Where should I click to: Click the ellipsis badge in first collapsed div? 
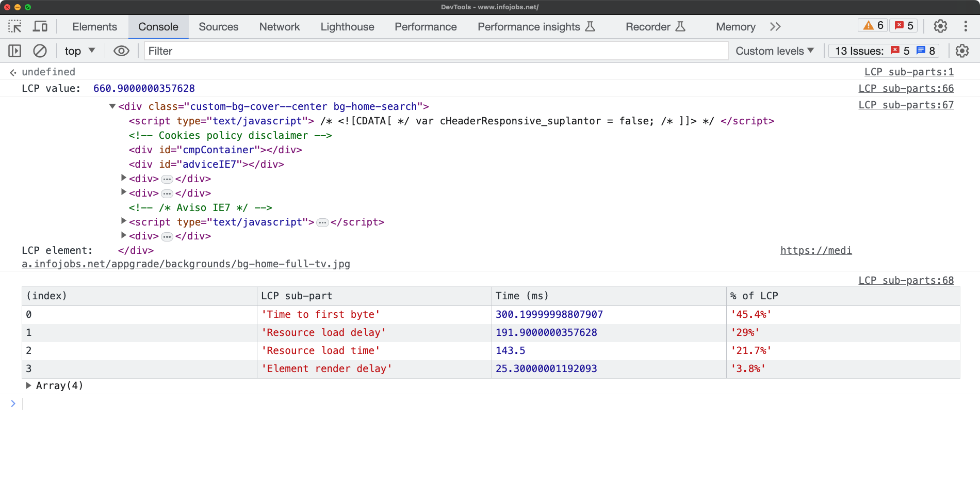(x=167, y=179)
